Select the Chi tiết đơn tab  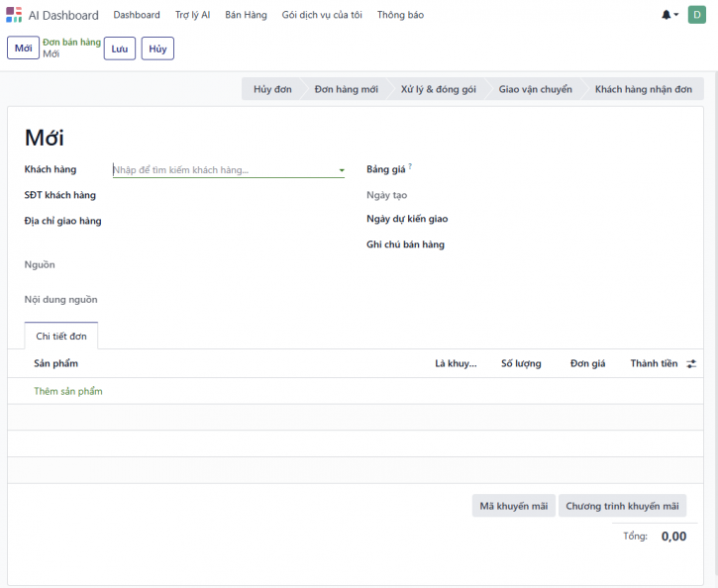(61, 337)
